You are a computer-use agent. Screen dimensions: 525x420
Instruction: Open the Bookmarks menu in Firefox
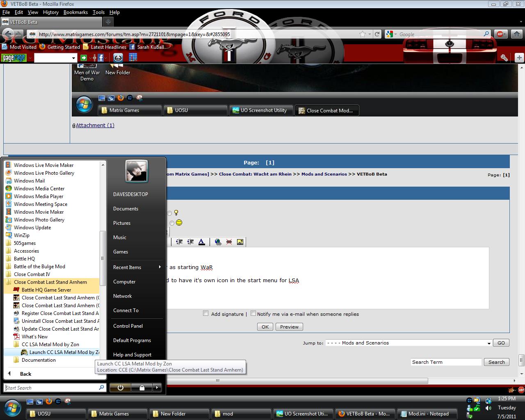(75, 12)
